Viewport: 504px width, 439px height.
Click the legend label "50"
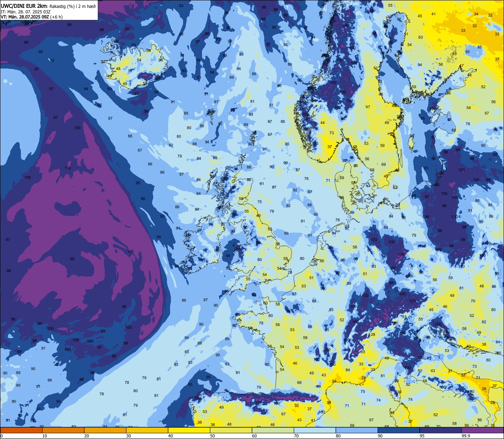point(212,436)
